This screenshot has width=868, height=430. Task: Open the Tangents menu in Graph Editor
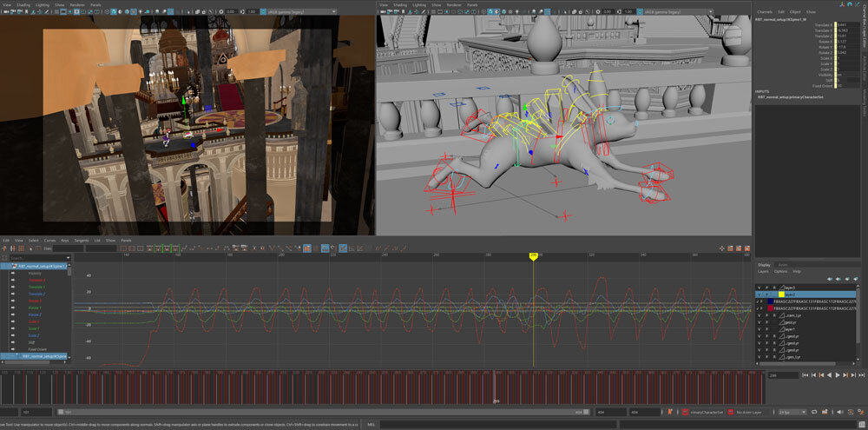pyautogui.click(x=82, y=241)
